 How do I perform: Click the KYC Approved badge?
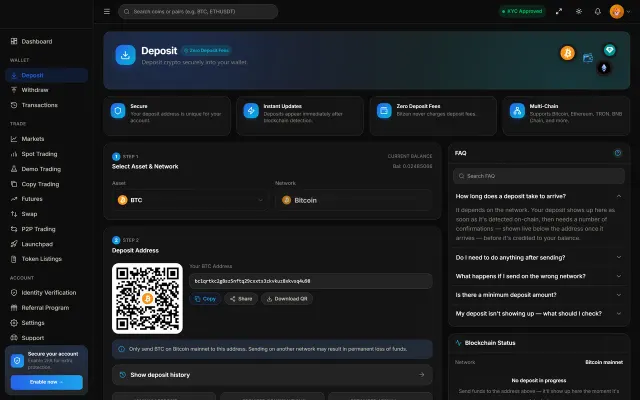tap(522, 11)
